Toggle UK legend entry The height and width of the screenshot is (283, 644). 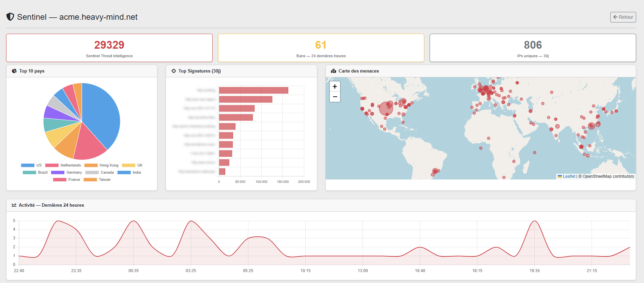point(132,165)
